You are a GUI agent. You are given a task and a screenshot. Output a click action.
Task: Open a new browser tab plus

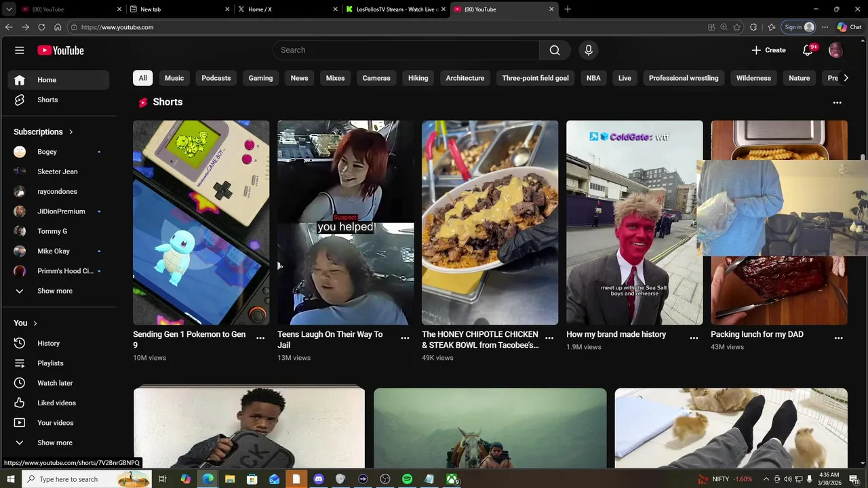point(568,9)
